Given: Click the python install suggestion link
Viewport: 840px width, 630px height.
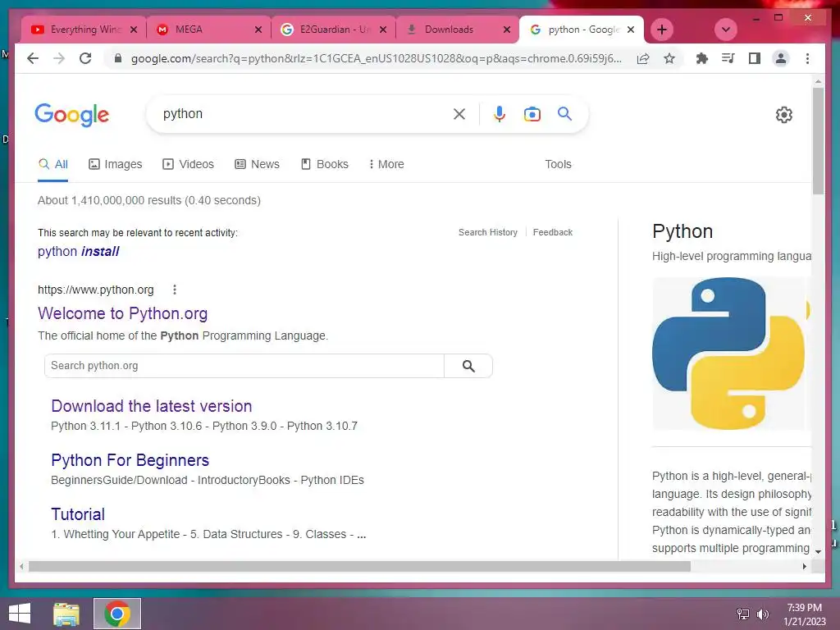Looking at the screenshot, I should tap(78, 251).
